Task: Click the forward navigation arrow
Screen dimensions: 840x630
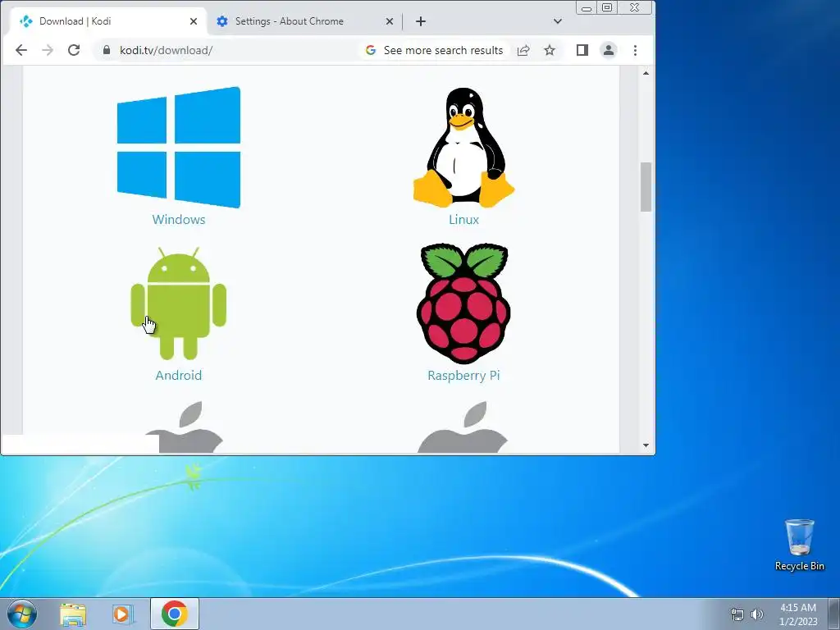Action: [x=47, y=50]
